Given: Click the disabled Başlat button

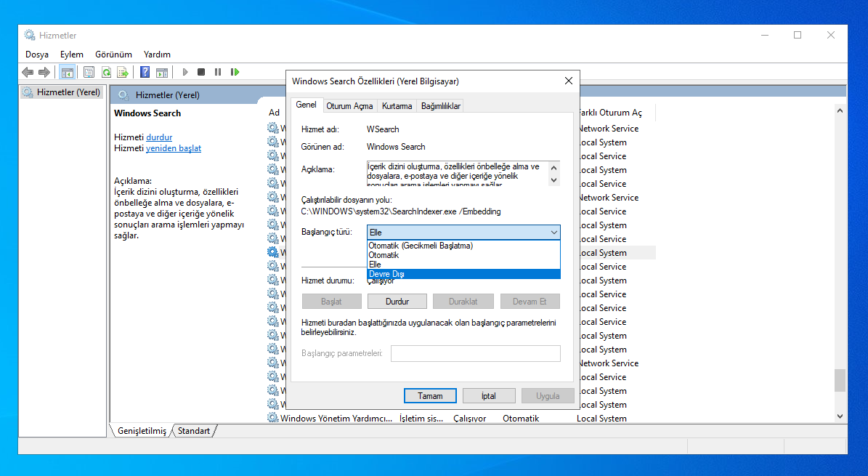Looking at the screenshot, I should [332, 302].
